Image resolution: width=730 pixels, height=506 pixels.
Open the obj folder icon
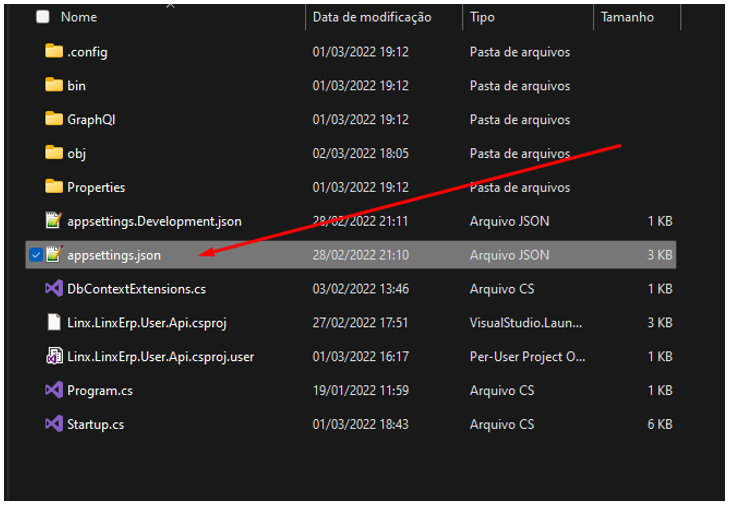[54, 153]
